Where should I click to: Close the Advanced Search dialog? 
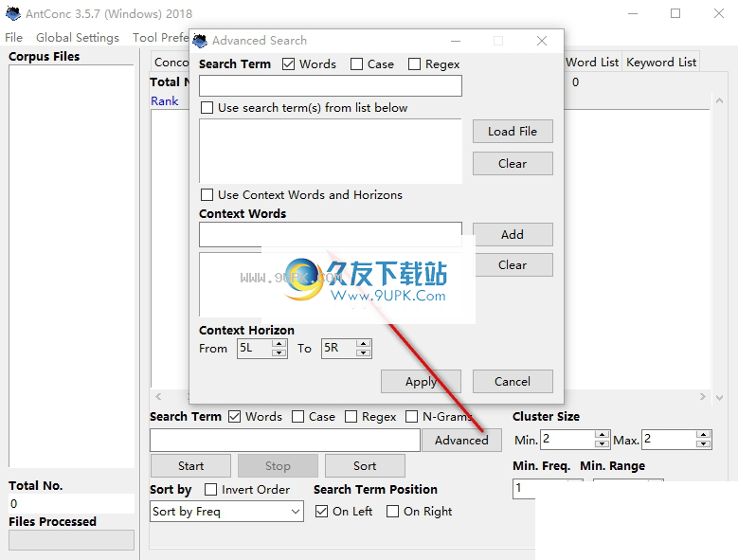pyautogui.click(x=542, y=41)
